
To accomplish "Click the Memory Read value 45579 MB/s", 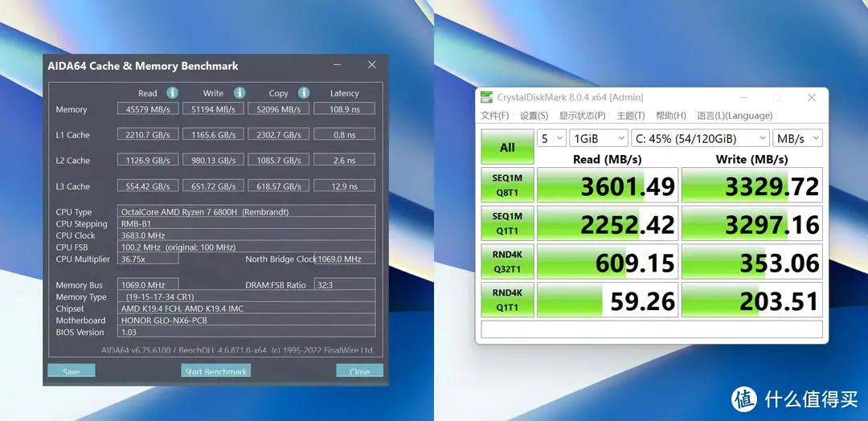I will [x=148, y=109].
